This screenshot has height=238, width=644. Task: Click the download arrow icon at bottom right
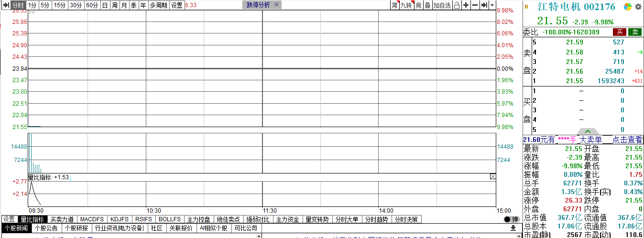tap(513, 228)
